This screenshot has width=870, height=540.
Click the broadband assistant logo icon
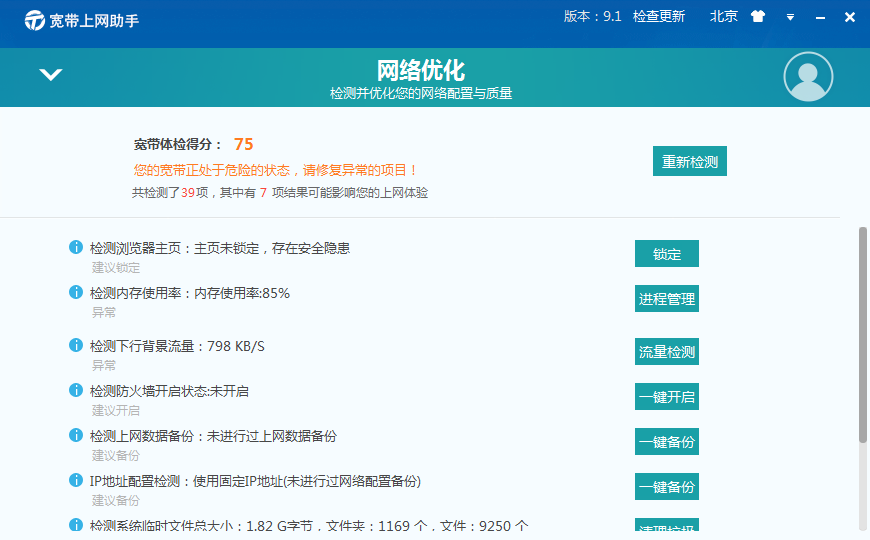click(35, 20)
